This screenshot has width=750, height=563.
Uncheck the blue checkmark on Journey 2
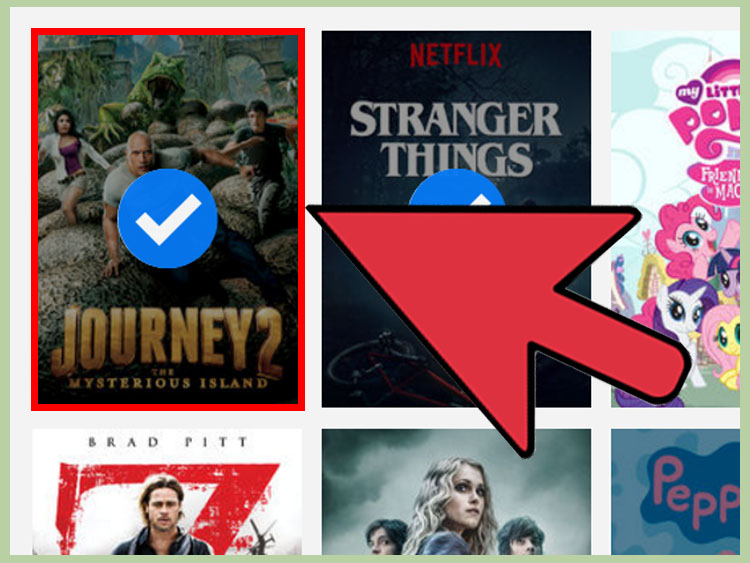click(167, 218)
